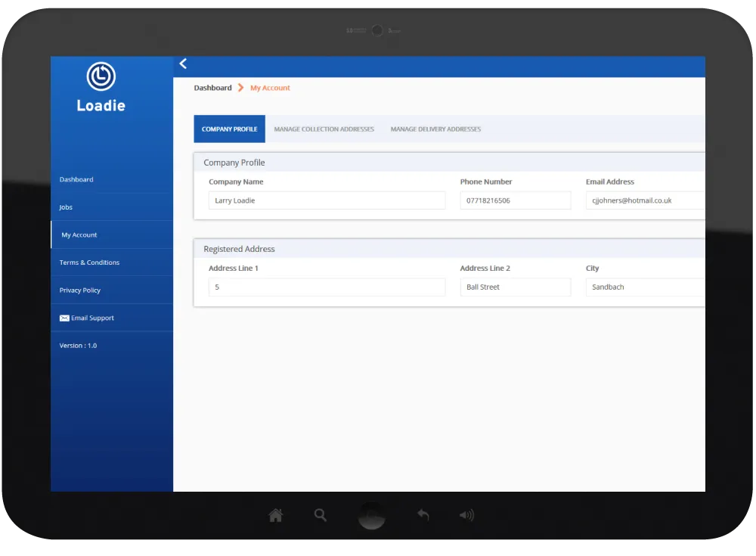Image resolution: width=756 pixels, height=556 pixels.
Task: Tap the tablet home icon
Action: point(276,515)
